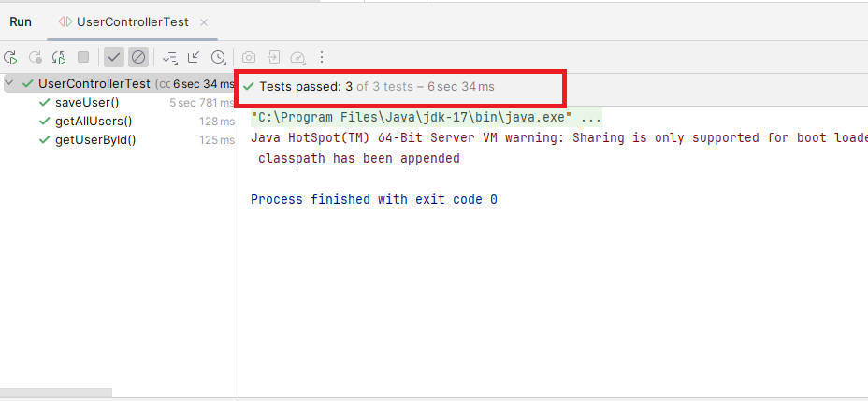Click the java.exe command line
The image size is (868, 401).
(x=426, y=119)
